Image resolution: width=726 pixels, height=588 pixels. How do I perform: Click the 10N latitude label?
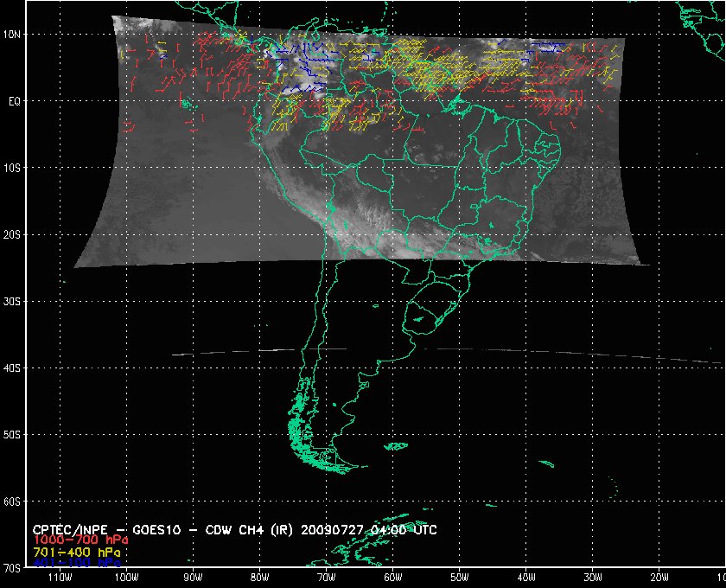click(11, 35)
